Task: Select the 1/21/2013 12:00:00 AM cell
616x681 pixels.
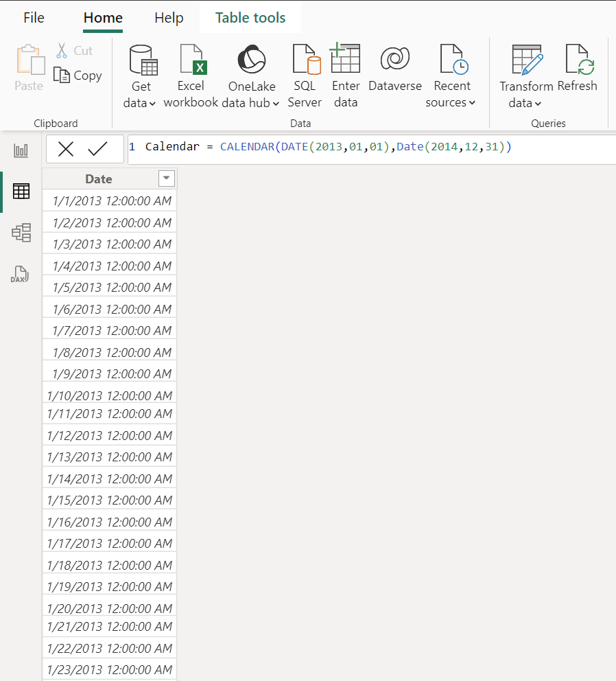Action: (109, 626)
